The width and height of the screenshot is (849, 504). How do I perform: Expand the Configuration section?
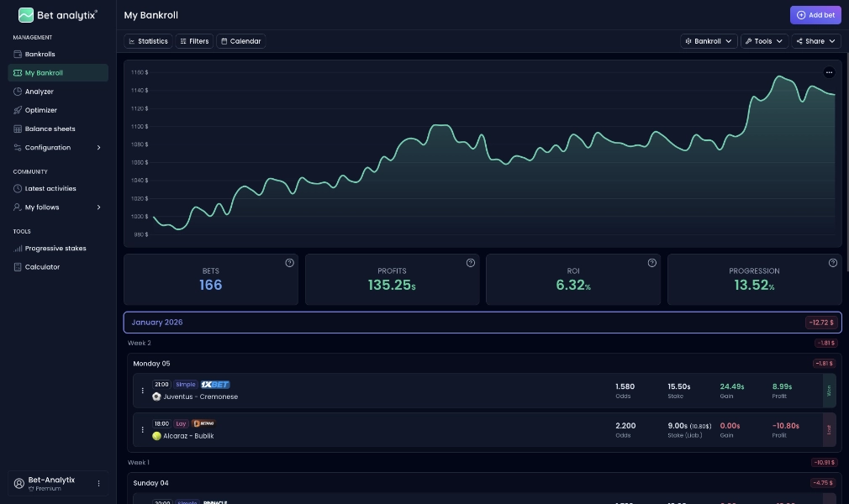point(47,147)
